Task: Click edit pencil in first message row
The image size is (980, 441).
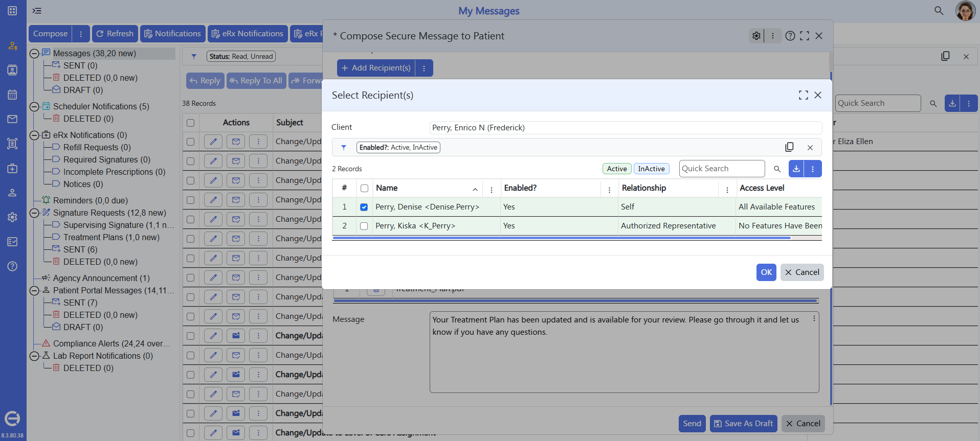Action: [x=213, y=142]
